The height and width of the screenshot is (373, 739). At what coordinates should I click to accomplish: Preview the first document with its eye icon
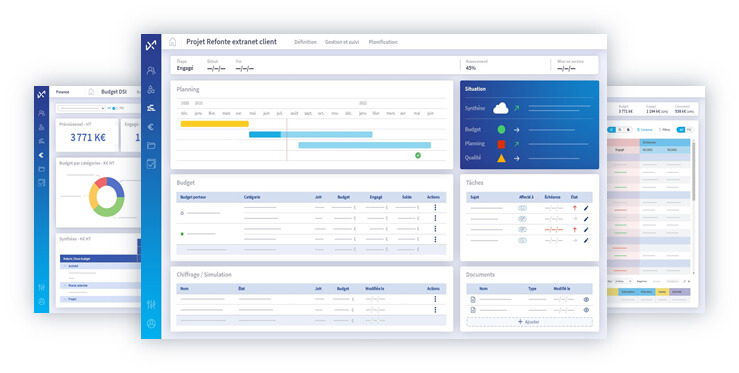pos(586,299)
